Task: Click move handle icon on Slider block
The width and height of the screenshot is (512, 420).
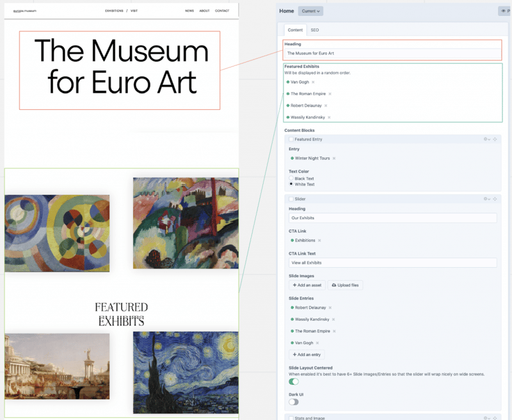Action: [x=495, y=199]
